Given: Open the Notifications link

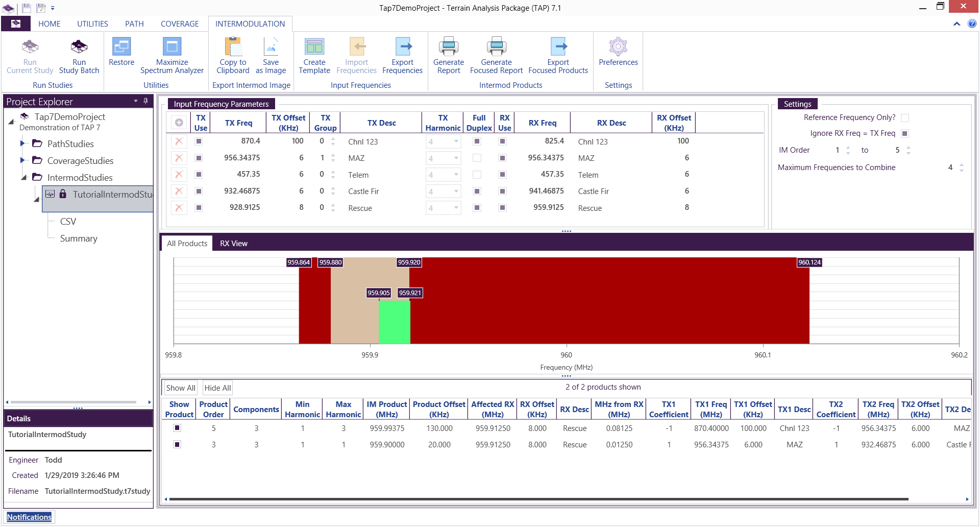Looking at the screenshot, I should point(29,517).
